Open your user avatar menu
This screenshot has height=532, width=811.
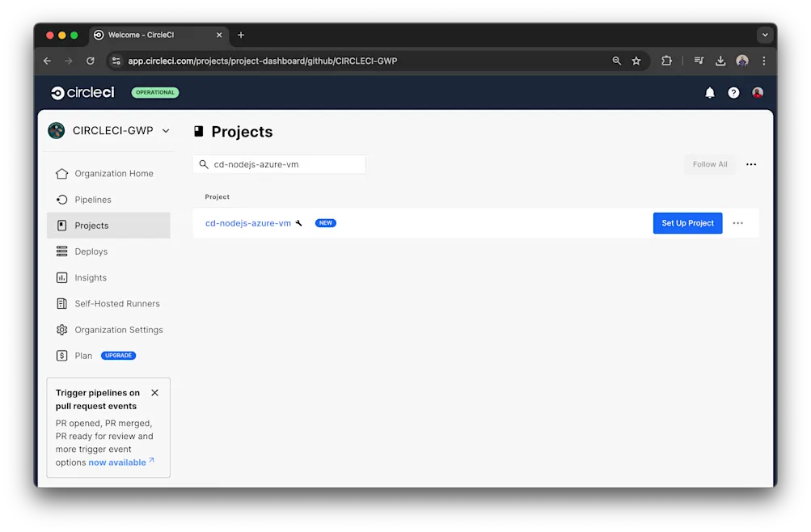click(757, 92)
